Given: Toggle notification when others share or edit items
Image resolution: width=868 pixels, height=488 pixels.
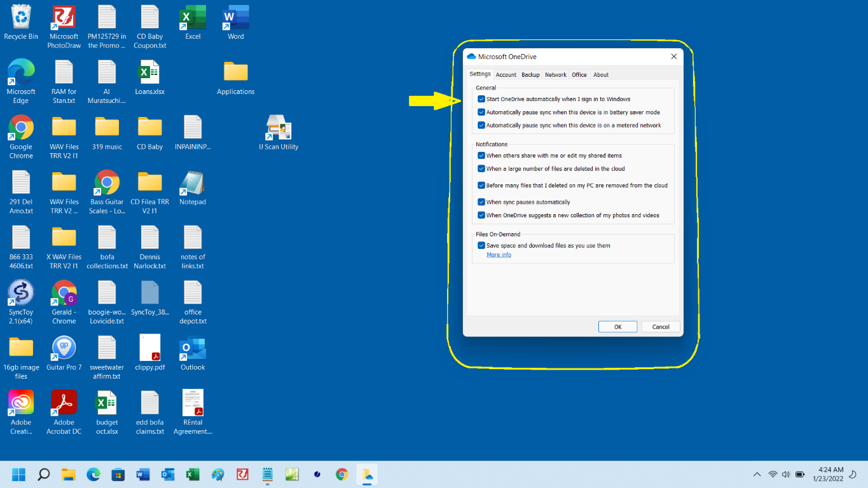Looking at the screenshot, I should pos(481,156).
